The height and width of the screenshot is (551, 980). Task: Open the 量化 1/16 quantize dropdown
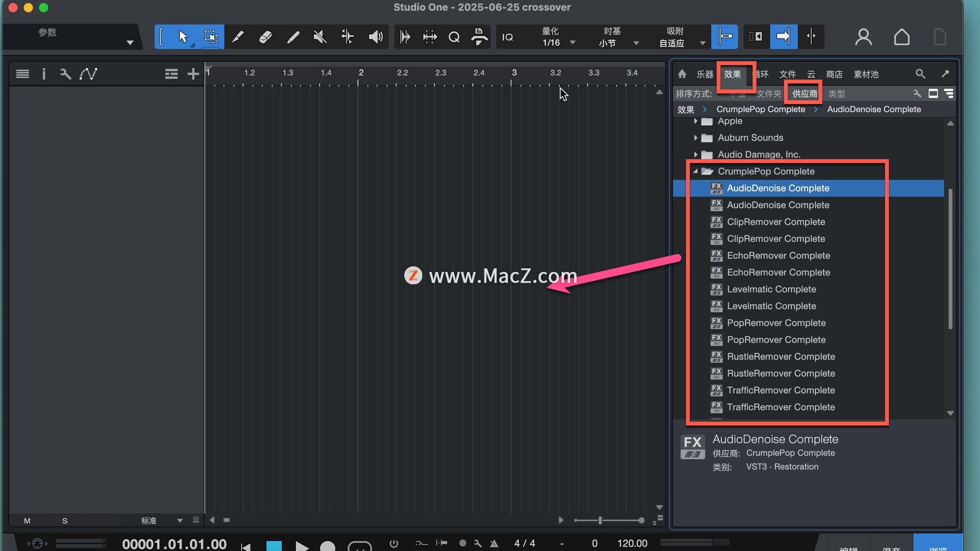pyautogui.click(x=558, y=37)
